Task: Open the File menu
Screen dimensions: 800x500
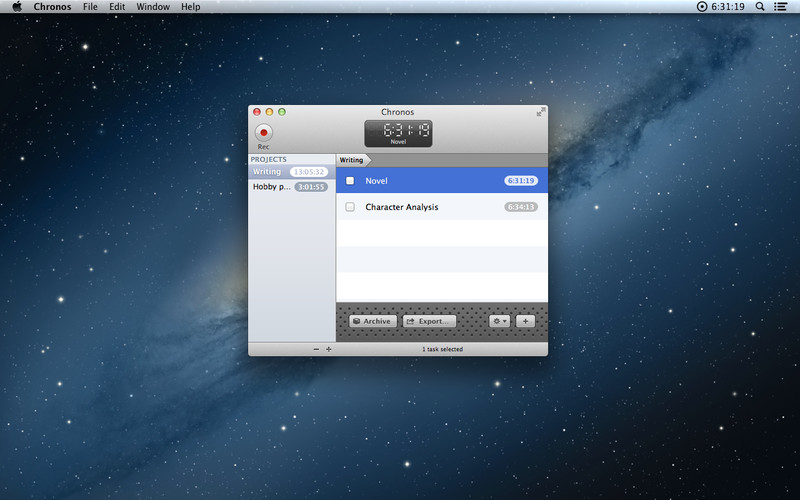Action: [90, 7]
